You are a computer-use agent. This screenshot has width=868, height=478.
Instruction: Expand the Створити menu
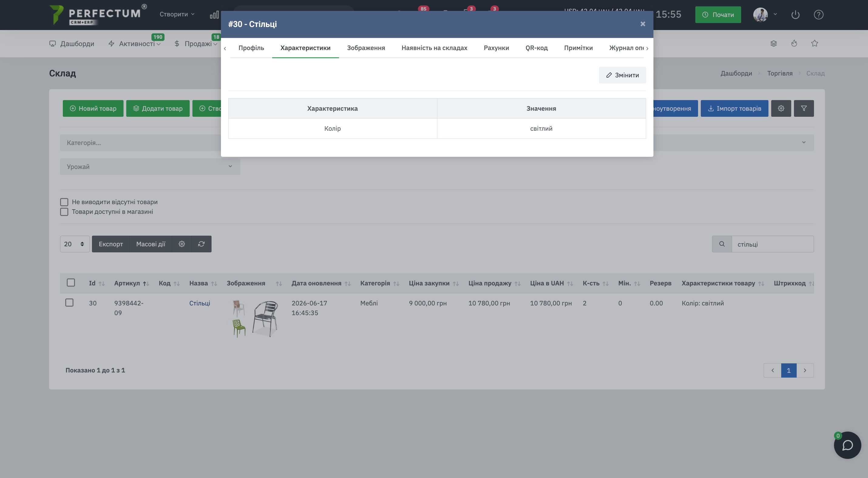coord(177,14)
